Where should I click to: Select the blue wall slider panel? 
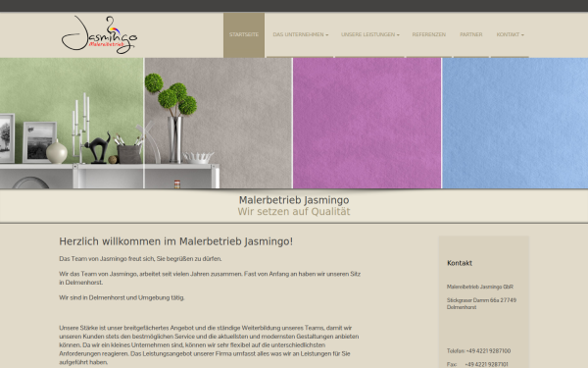pos(515,123)
